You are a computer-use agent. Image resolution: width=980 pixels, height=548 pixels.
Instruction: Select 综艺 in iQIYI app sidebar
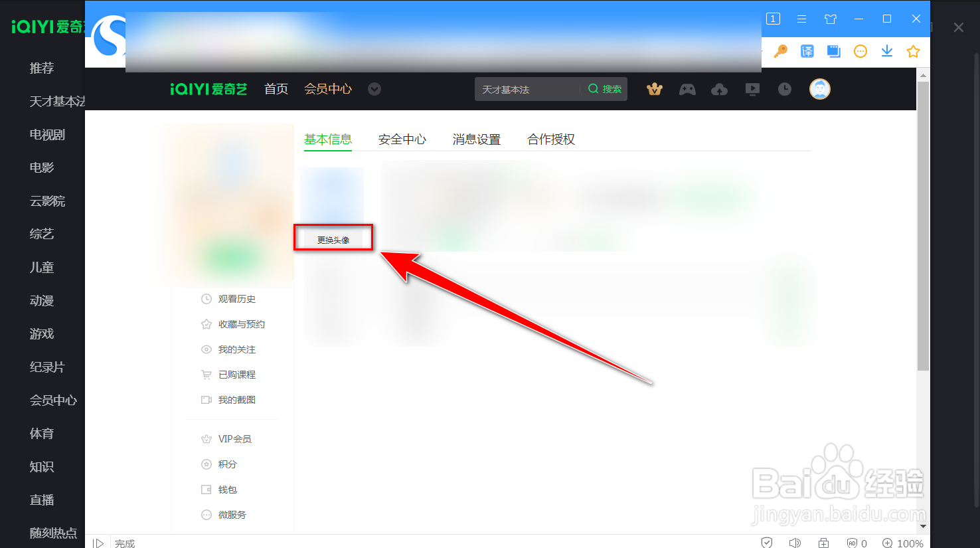pyautogui.click(x=42, y=234)
